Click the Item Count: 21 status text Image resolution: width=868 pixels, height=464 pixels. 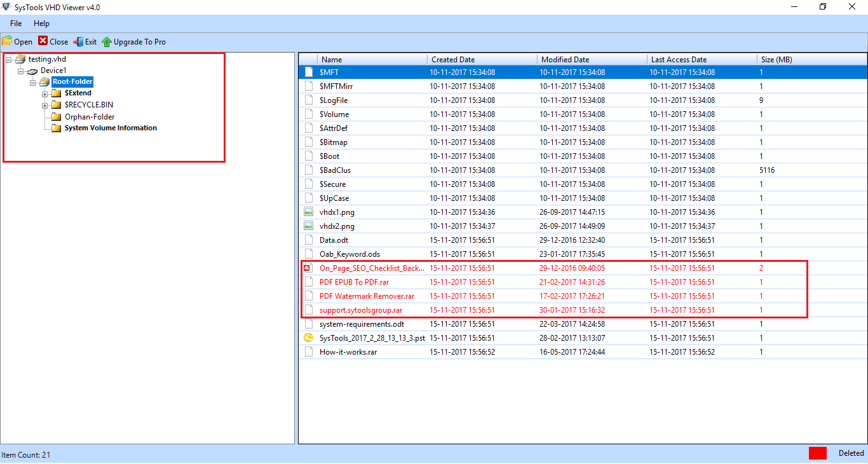coord(26,455)
